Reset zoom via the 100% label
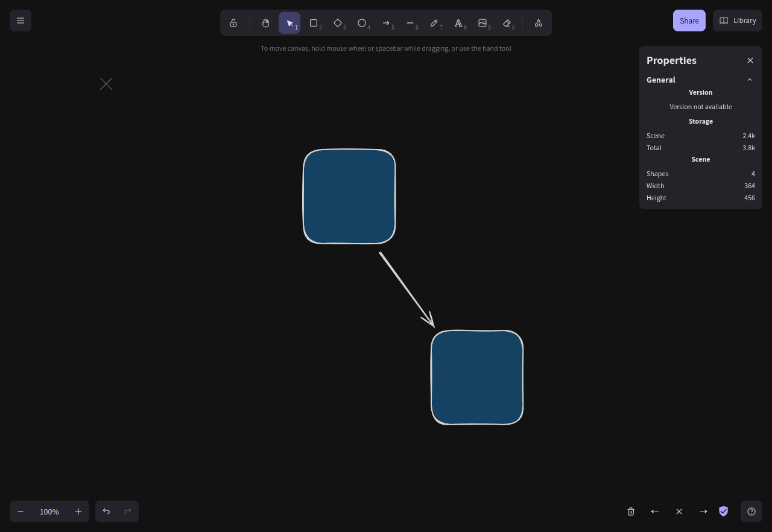 [49, 511]
